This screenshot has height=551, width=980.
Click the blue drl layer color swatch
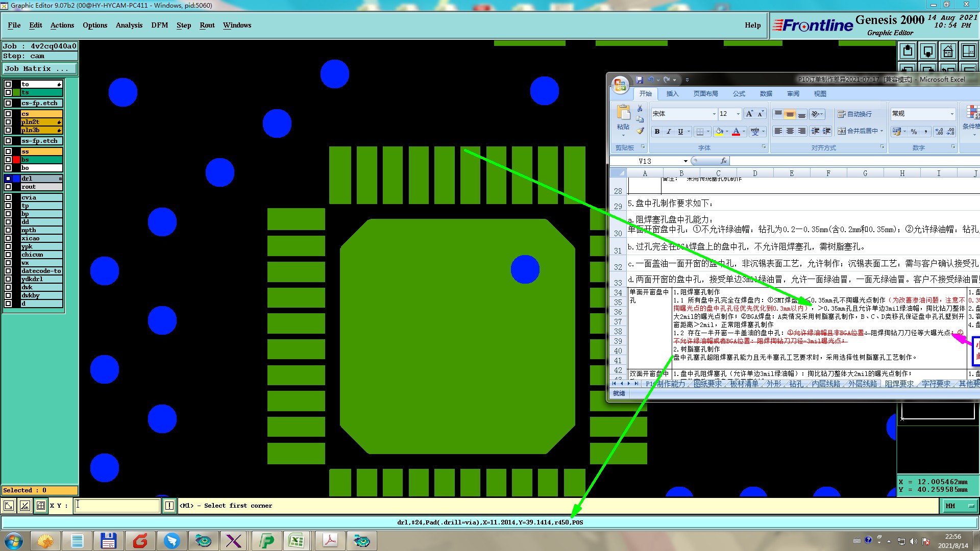point(16,179)
